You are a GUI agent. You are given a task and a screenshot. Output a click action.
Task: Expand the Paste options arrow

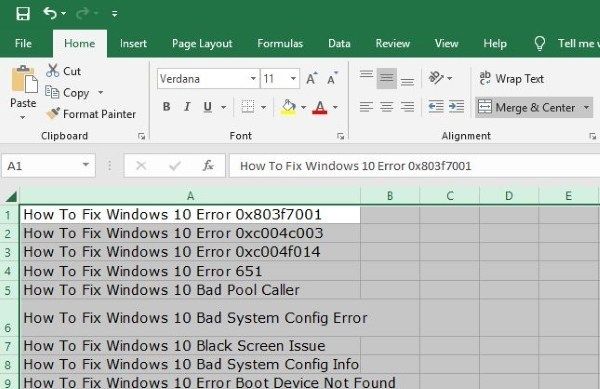tap(23, 117)
